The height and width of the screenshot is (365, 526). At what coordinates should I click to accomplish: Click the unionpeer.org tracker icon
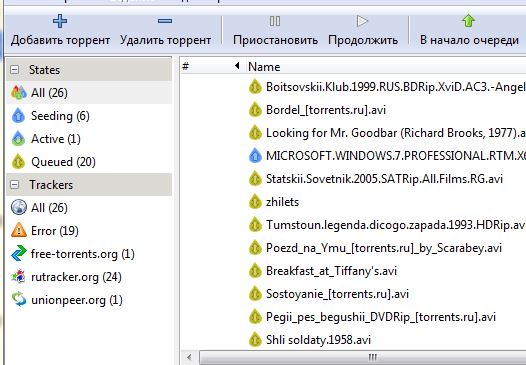tap(18, 299)
